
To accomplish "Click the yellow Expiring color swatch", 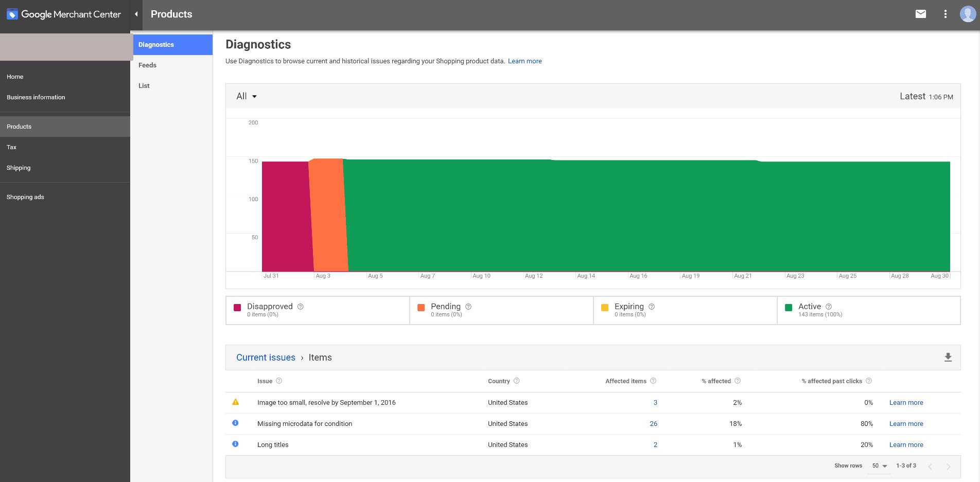I will tap(605, 306).
